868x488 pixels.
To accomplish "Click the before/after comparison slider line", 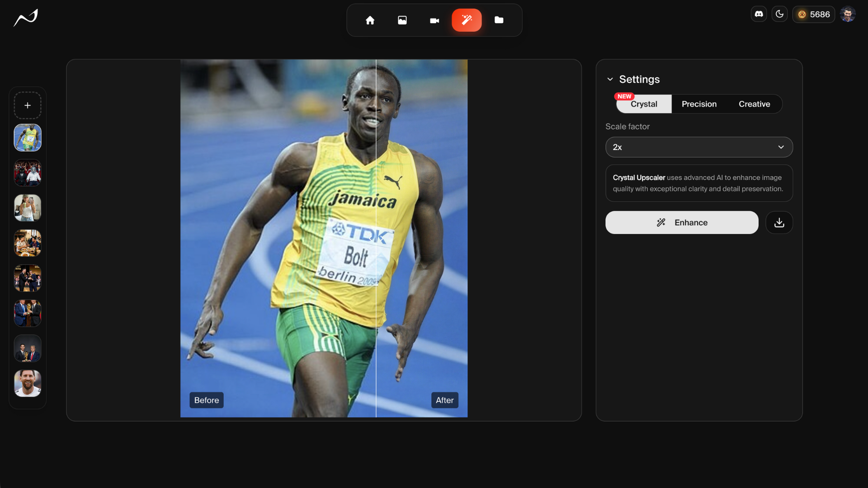I will coord(376,237).
